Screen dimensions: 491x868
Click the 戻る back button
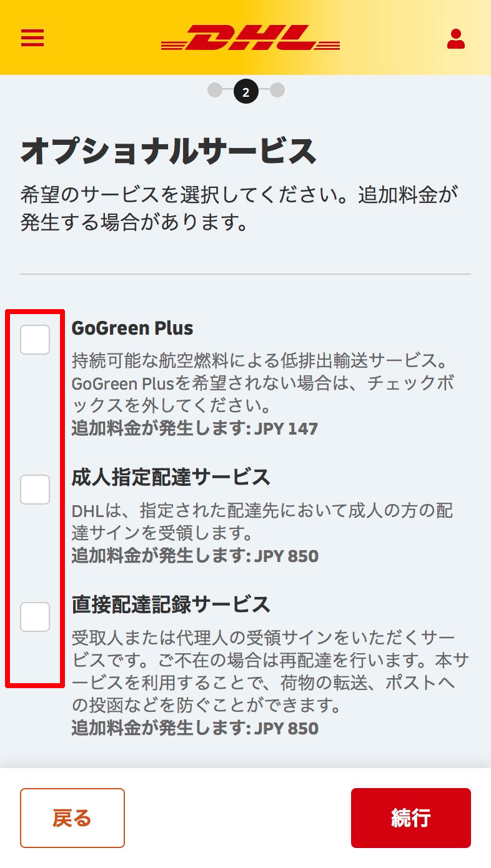[72, 818]
